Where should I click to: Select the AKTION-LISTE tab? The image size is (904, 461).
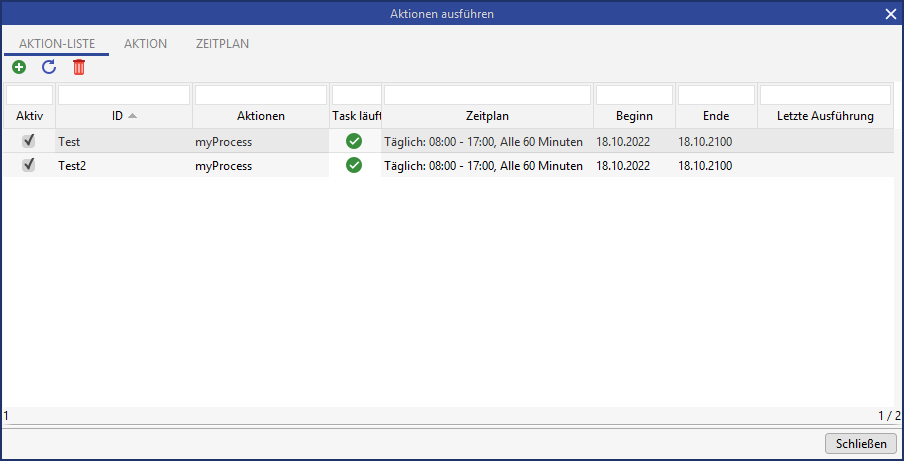57,44
